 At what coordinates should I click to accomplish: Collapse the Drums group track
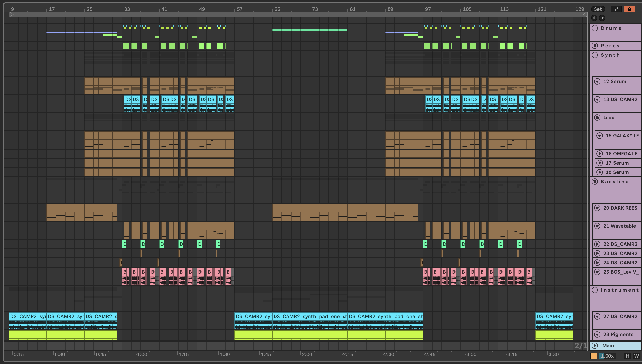pos(595,28)
